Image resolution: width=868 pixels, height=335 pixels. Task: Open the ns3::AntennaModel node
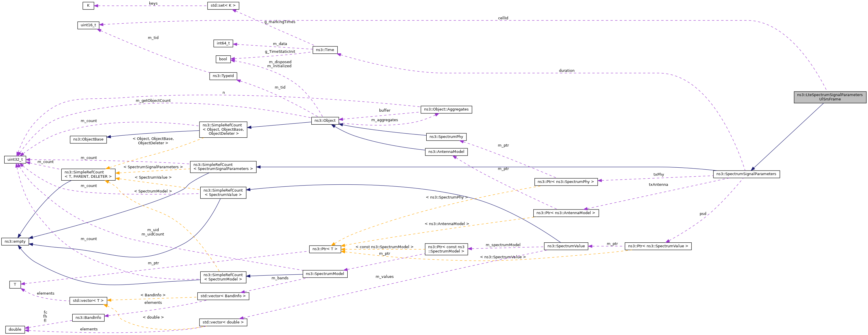pyautogui.click(x=446, y=152)
